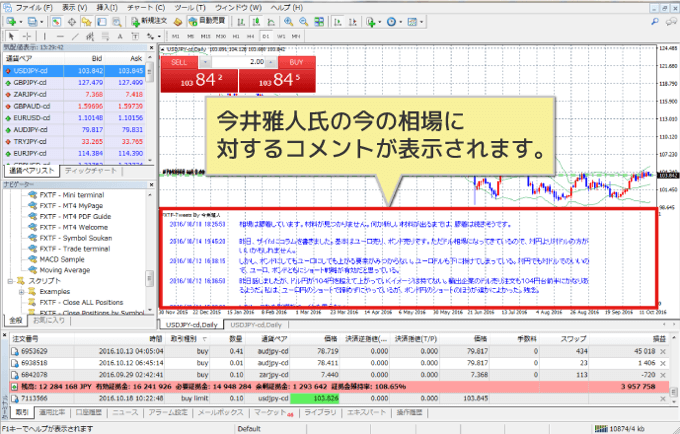Toggle chart shift
This screenshot has height=434, width=680.
tap(353, 22)
